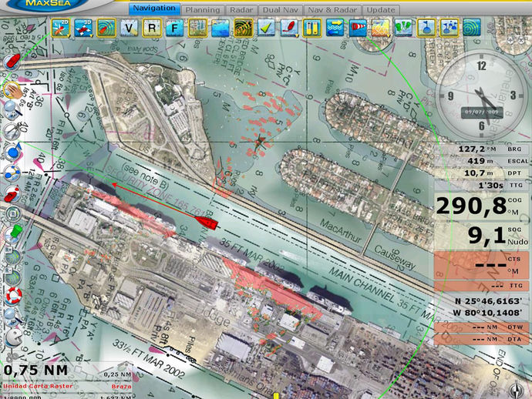
Task: Click the ESCAL 419 m data field
Action: point(482,161)
